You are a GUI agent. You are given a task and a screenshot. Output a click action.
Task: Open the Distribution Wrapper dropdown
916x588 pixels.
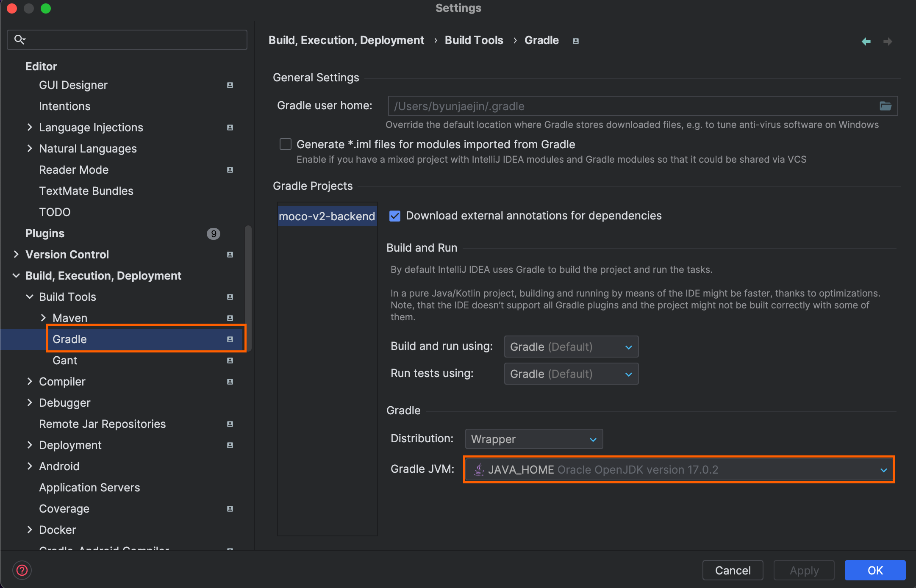(533, 439)
